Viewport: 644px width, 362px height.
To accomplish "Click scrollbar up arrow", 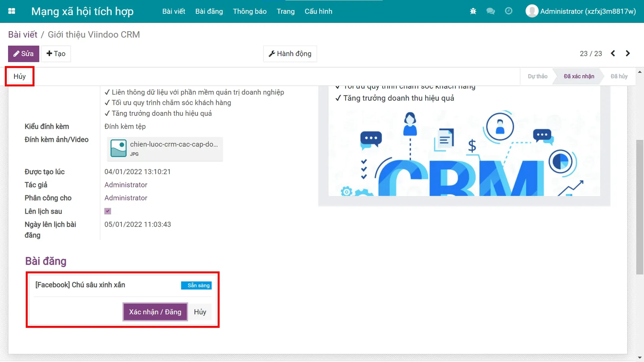I will coord(640,72).
